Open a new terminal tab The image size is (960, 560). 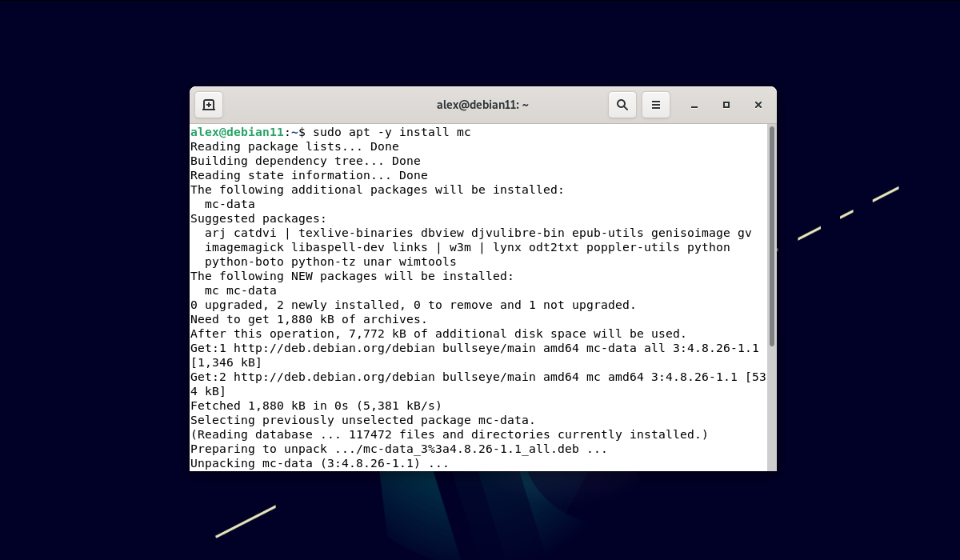[x=209, y=105]
